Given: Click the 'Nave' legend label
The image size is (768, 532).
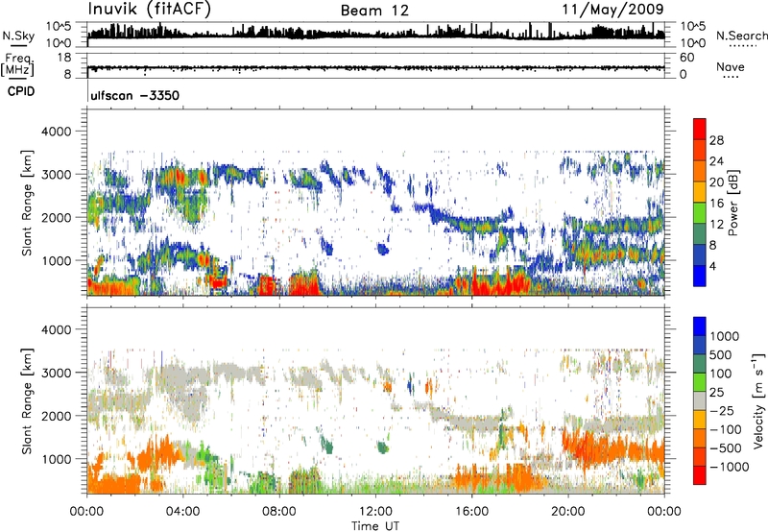Looking at the screenshot, I should [731, 66].
